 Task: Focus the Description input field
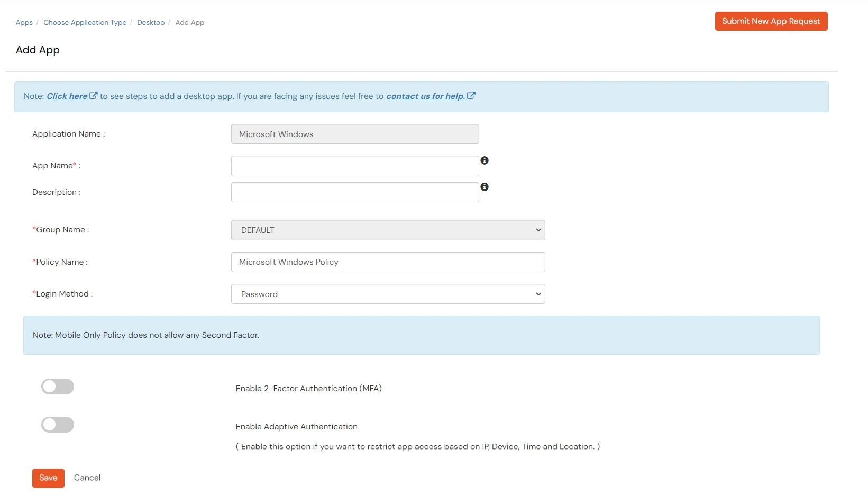point(355,192)
